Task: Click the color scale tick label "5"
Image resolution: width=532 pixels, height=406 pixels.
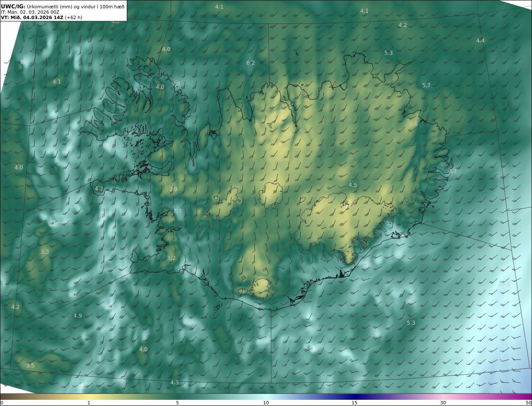Action: [x=177, y=403]
